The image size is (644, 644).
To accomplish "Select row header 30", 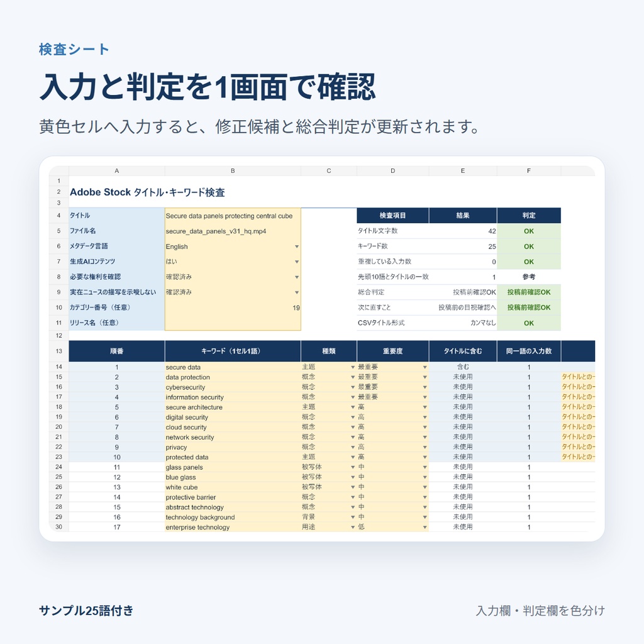I will pyautogui.click(x=58, y=527).
